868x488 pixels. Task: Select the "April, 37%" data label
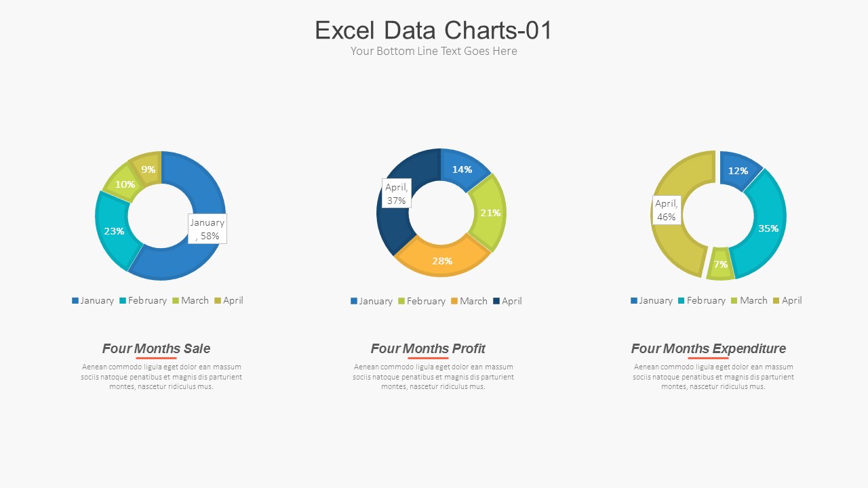[x=396, y=194]
